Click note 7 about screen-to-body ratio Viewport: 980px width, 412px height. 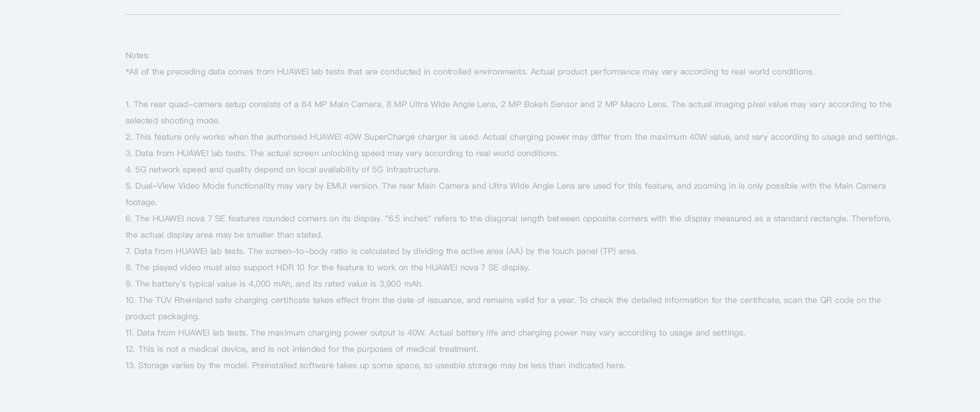click(x=381, y=251)
